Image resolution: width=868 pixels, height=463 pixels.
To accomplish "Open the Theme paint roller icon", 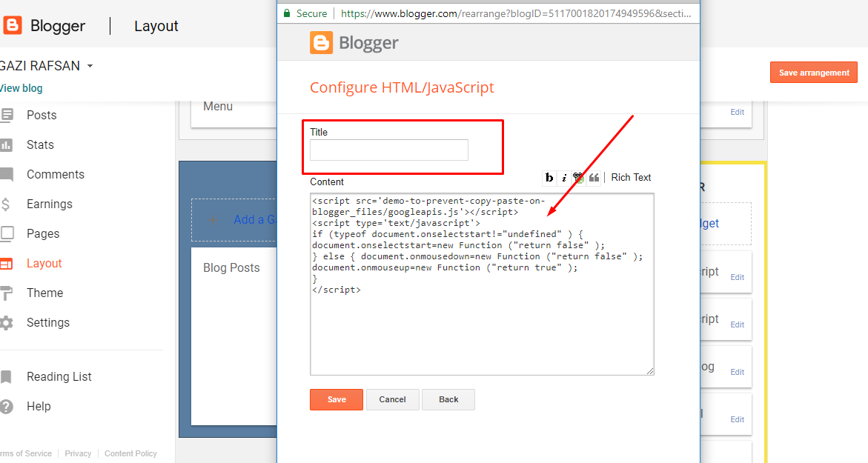I will 7,293.
